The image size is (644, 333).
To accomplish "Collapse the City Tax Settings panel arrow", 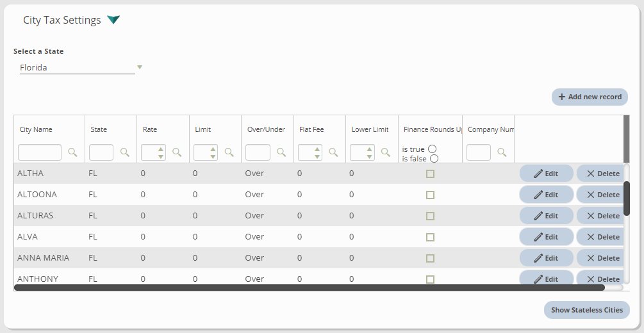I will point(113,20).
